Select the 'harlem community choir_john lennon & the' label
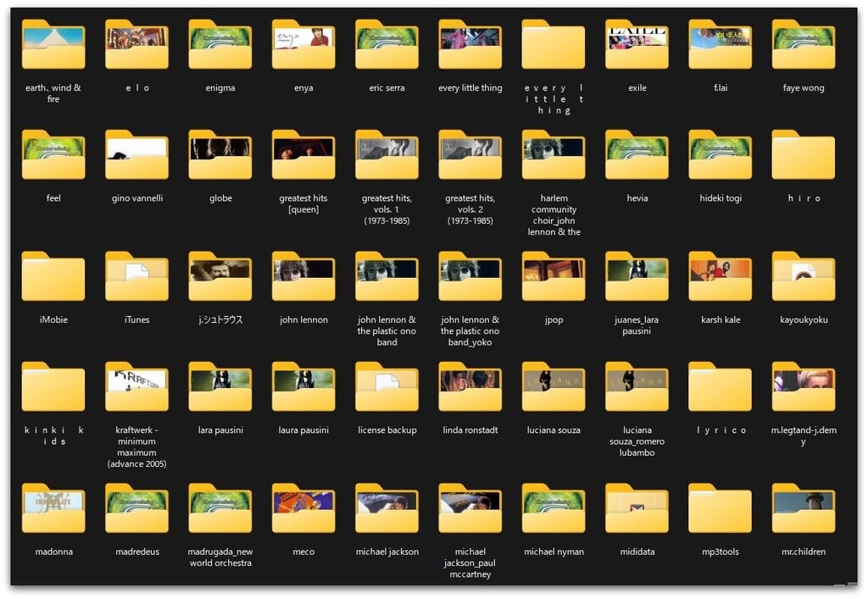The image size is (868, 599). [x=554, y=214]
